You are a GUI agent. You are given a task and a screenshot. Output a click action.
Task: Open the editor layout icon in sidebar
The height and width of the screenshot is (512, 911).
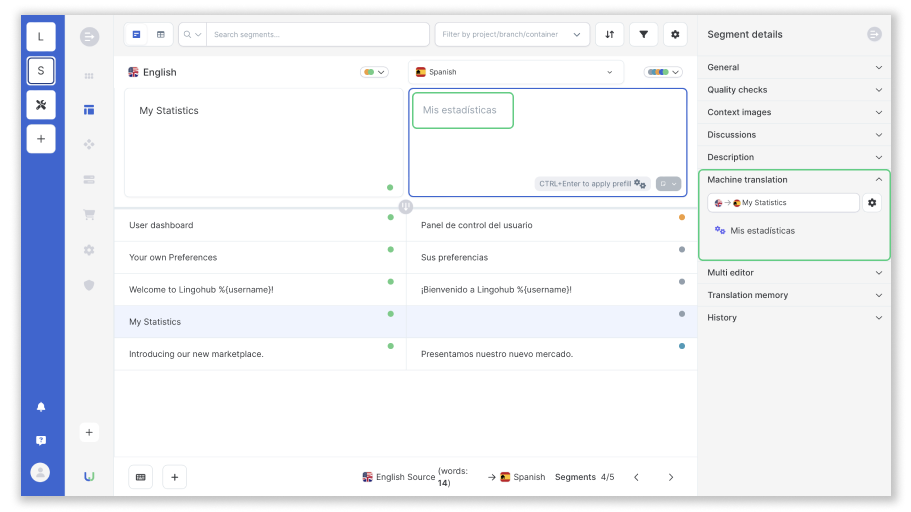89,110
